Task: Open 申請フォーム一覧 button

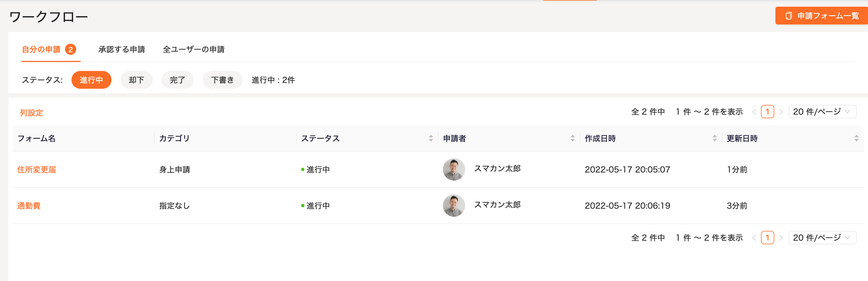Action: pos(822,16)
